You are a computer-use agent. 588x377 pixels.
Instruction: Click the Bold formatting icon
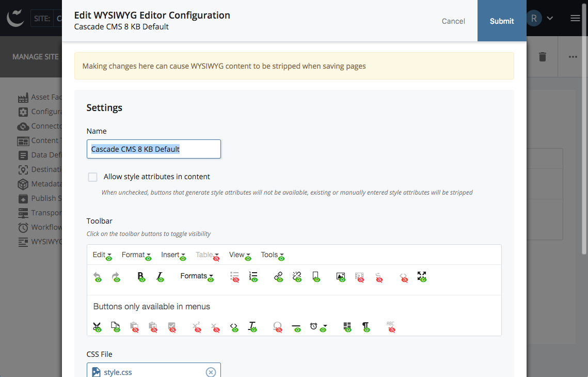tap(140, 277)
